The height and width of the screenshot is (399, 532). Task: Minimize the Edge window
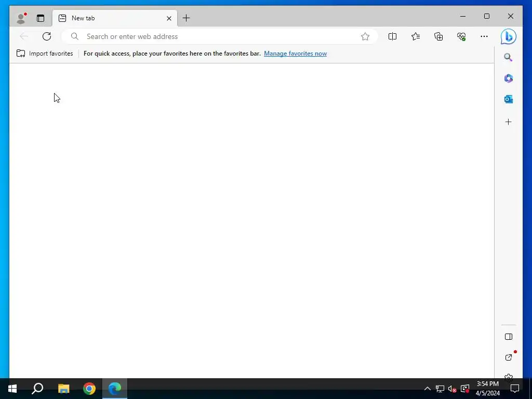click(463, 16)
